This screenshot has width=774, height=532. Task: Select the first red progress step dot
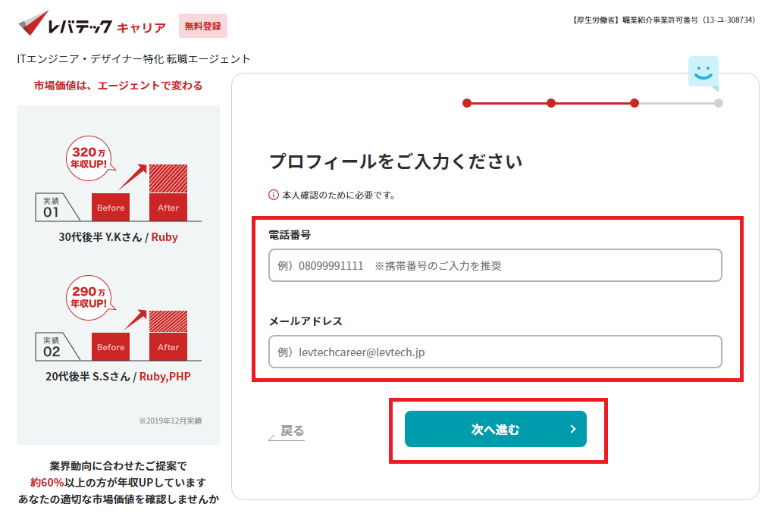pyautogui.click(x=467, y=103)
